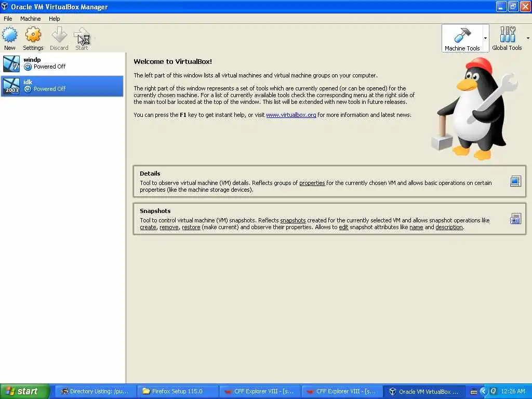Expand the Global Tools dropdown arrow
Viewport: 532px width, 399px height.
[528, 38]
